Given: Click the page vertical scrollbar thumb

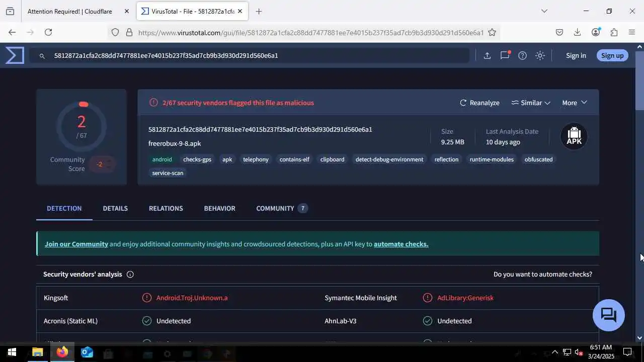Looking at the screenshot, I should pyautogui.click(x=639, y=81).
